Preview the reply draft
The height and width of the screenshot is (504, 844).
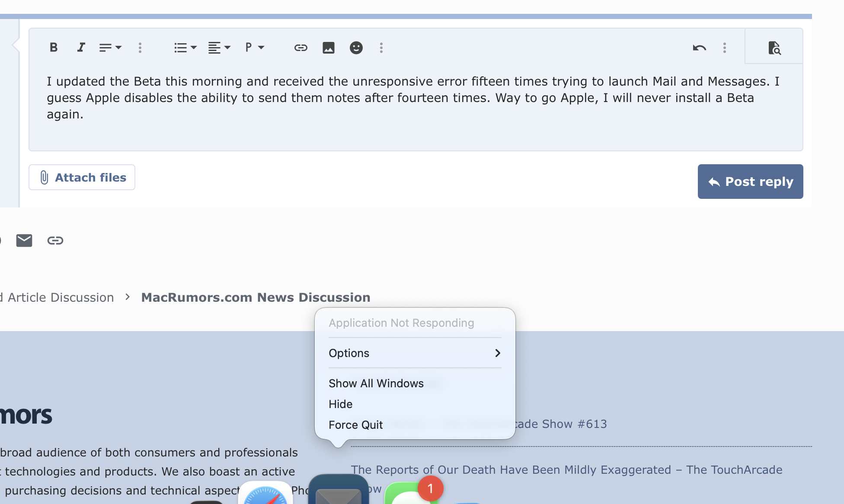774,48
